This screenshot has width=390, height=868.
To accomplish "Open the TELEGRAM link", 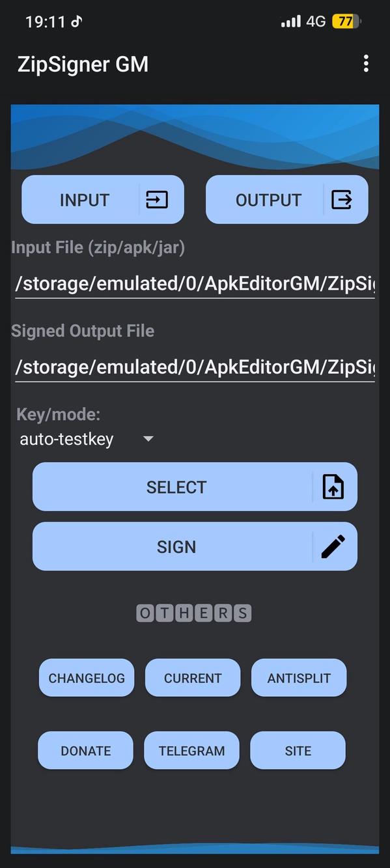I will click(x=191, y=750).
